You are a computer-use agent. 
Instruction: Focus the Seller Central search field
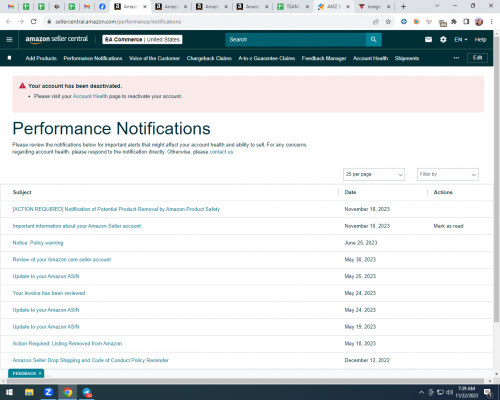(x=296, y=39)
